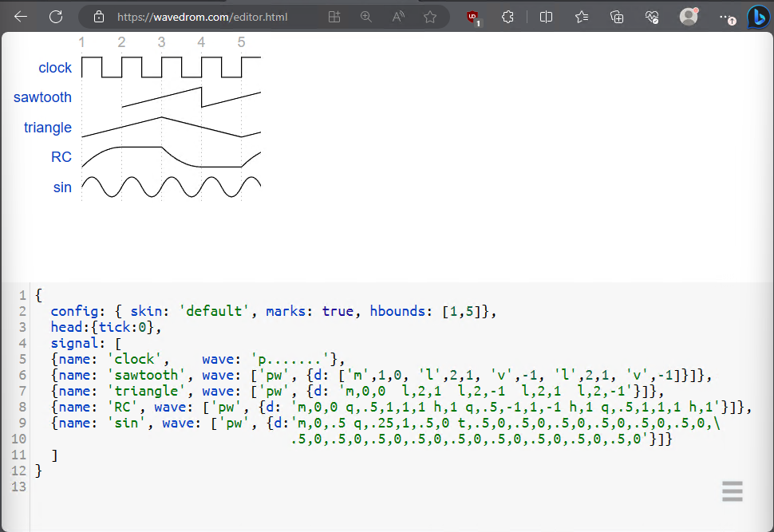Place cursor on line 8 RC code
Screen dimensions: 774x532
coord(319,407)
